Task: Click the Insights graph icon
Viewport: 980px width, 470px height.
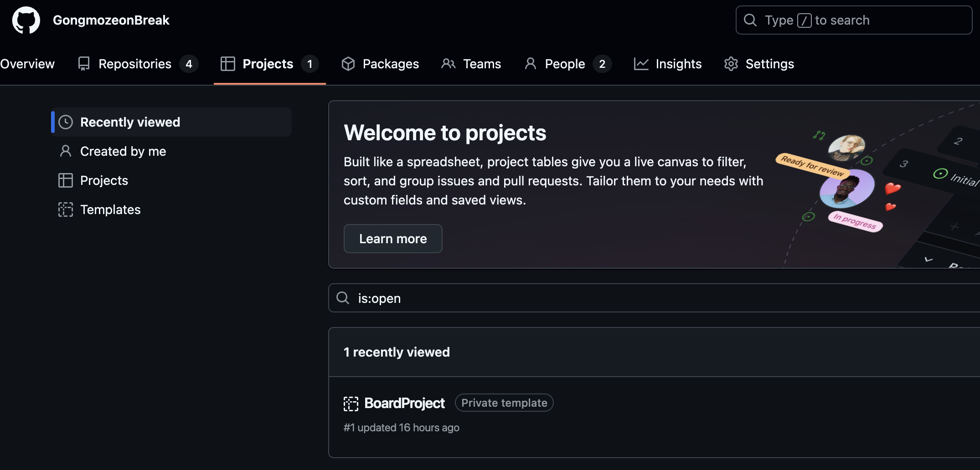Action: tap(641, 64)
